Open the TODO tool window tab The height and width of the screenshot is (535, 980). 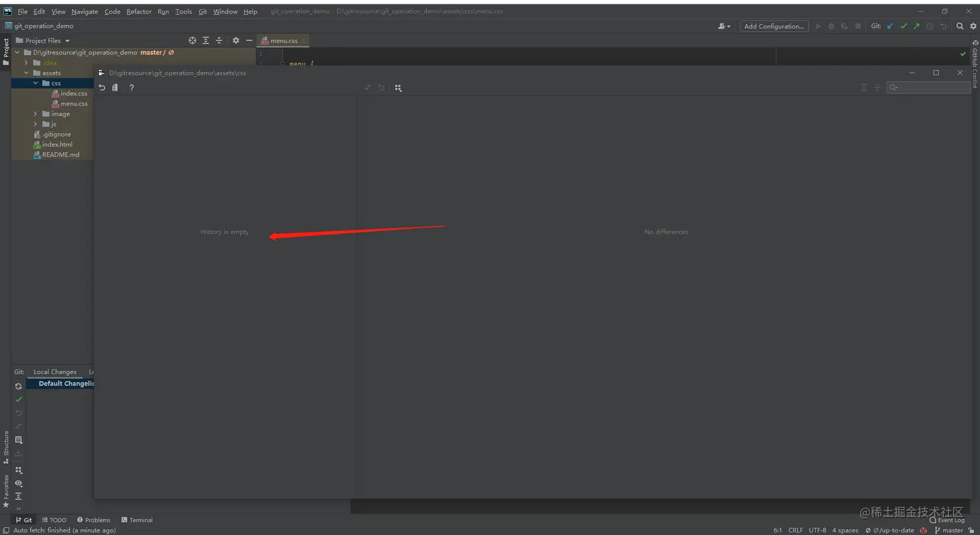click(54, 520)
